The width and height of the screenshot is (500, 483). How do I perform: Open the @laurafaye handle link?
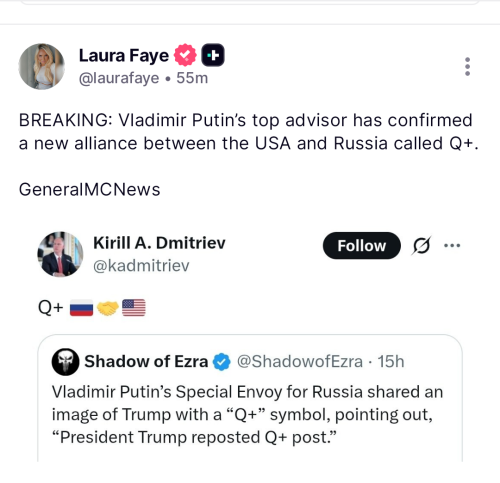tap(119, 78)
